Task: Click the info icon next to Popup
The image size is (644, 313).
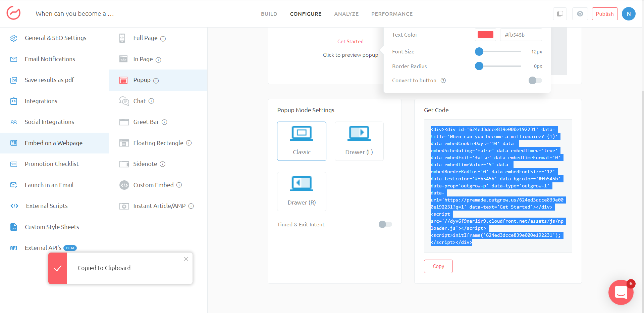Action: [x=156, y=81]
